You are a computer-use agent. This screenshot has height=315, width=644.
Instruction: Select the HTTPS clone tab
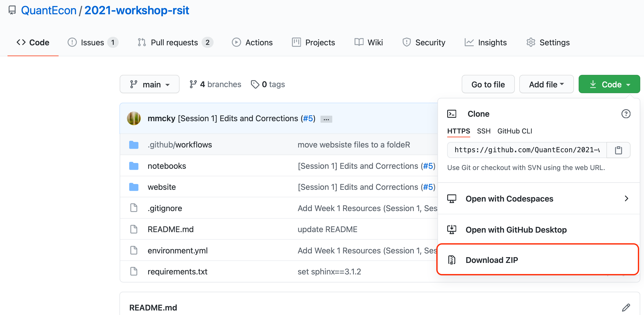click(x=459, y=131)
